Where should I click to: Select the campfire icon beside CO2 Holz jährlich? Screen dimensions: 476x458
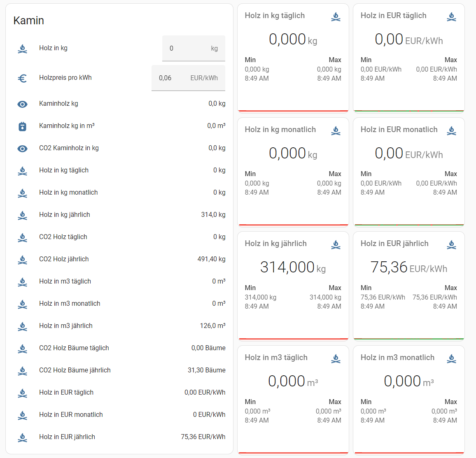23,260
